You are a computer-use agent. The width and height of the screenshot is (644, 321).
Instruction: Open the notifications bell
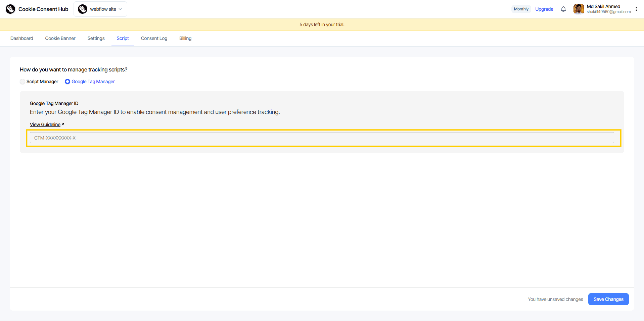click(x=563, y=9)
